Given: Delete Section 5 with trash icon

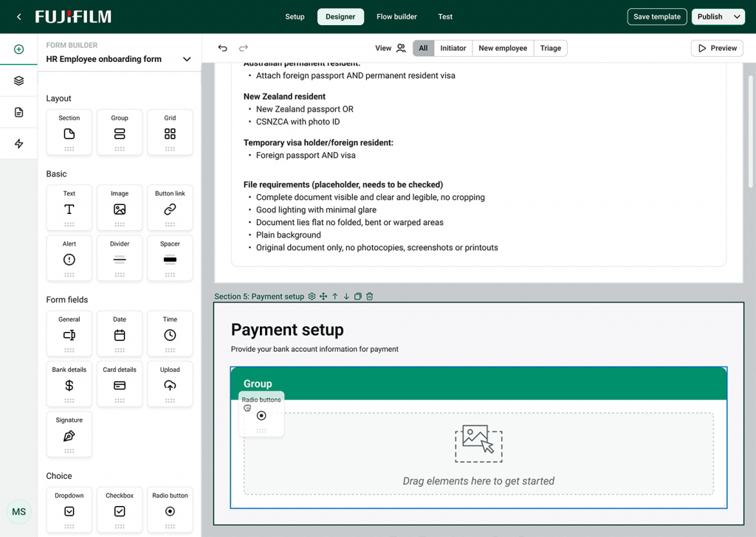Looking at the screenshot, I should [370, 297].
